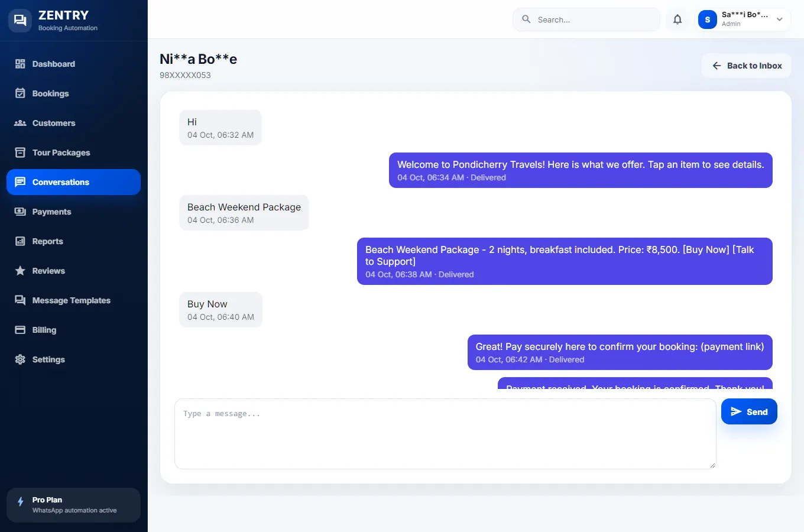Return via Back to Inbox label
Viewport: 804px width, 532px height.
coord(754,66)
